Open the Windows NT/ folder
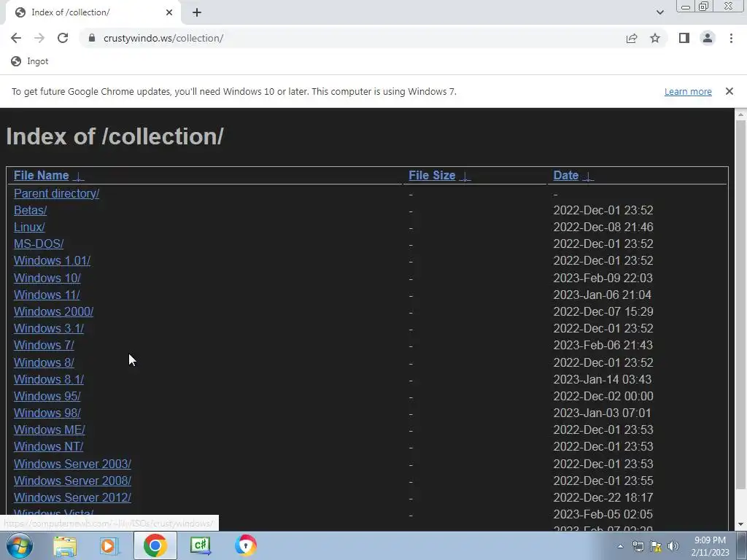747x560 pixels. pyautogui.click(x=49, y=446)
